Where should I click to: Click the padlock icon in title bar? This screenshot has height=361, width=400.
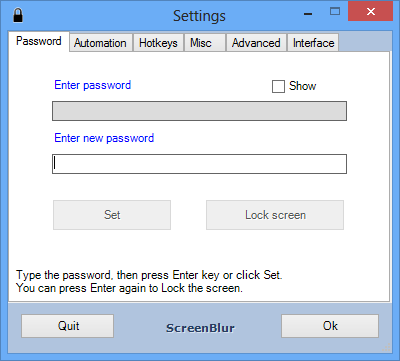point(18,15)
